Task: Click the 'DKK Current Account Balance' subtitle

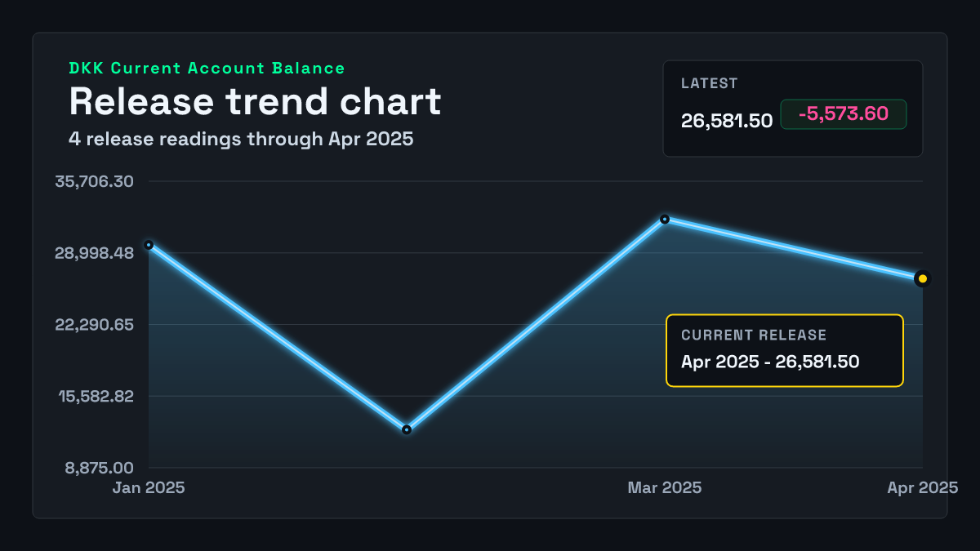Action: coord(207,69)
